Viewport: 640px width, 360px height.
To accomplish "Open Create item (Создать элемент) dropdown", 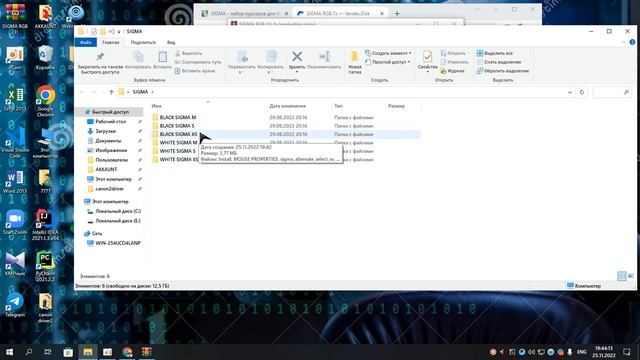I will tap(388, 53).
